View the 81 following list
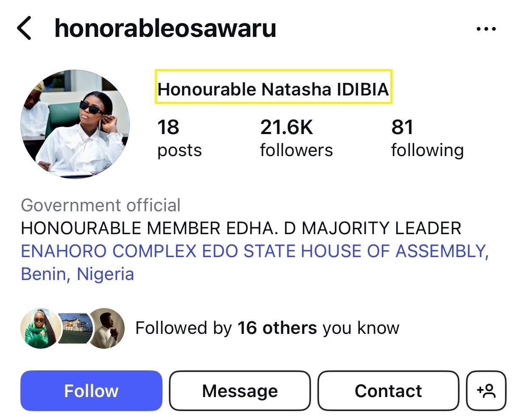Screen dimensions: 527x420 [x=427, y=138]
